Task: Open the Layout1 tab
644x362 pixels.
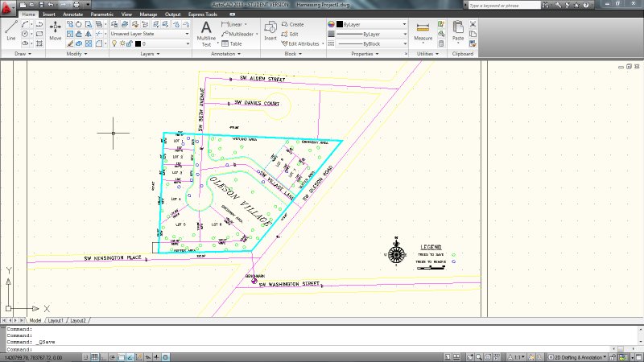Action: click(x=55, y=320)
